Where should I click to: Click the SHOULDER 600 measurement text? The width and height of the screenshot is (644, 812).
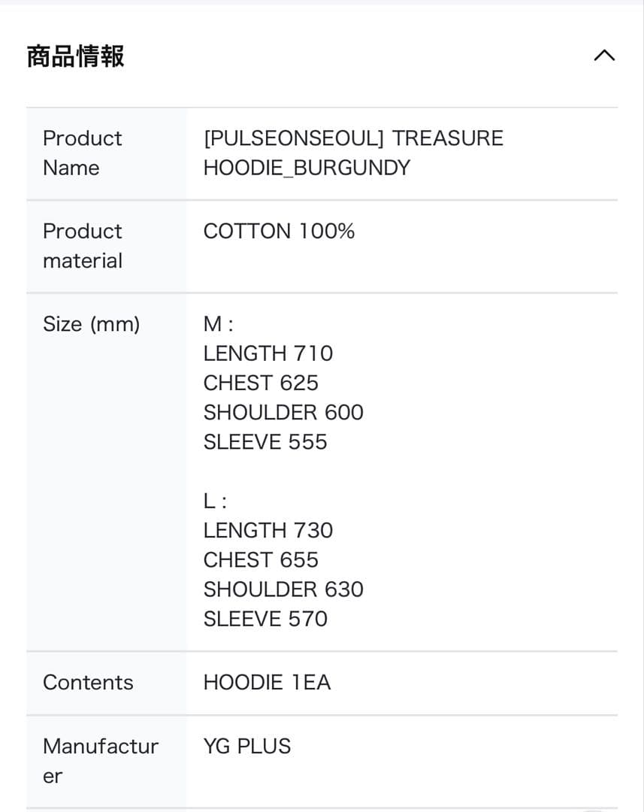click(x=283, y=412)
